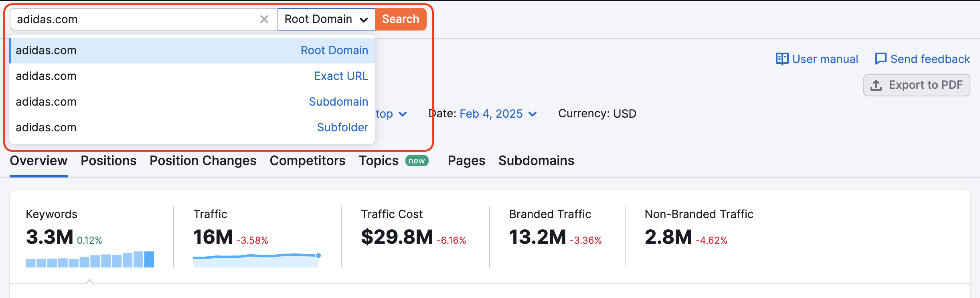
Task: Open the Root Domain type dropdown
Action: (x=326, y=19)
